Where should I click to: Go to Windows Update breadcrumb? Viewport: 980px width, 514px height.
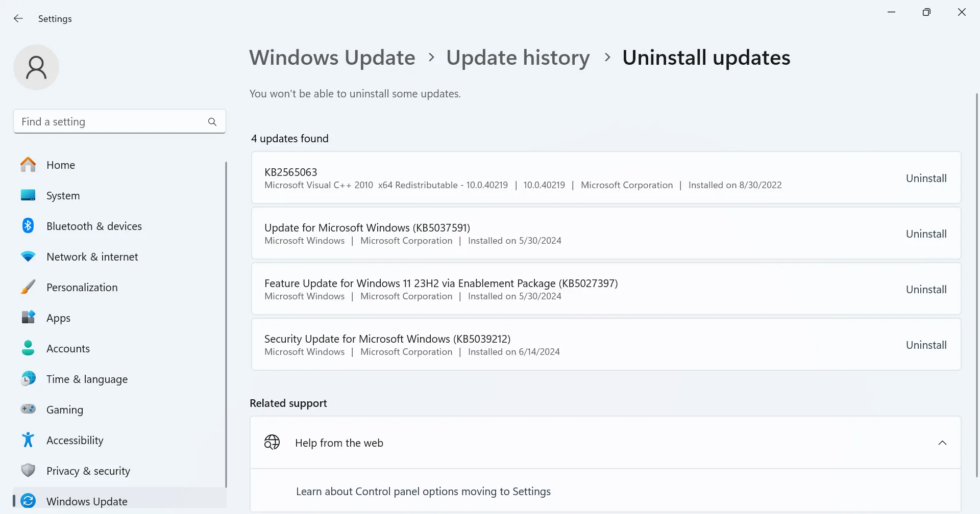332,58
